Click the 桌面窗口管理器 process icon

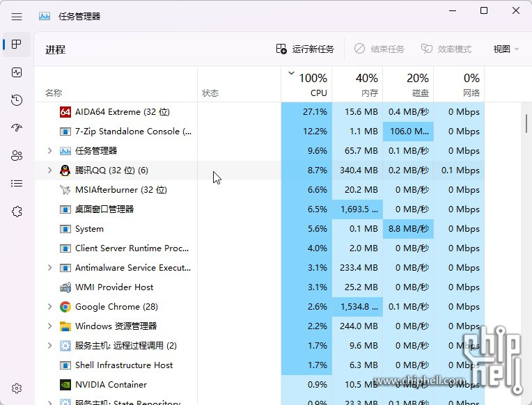[x=65, y=209]
